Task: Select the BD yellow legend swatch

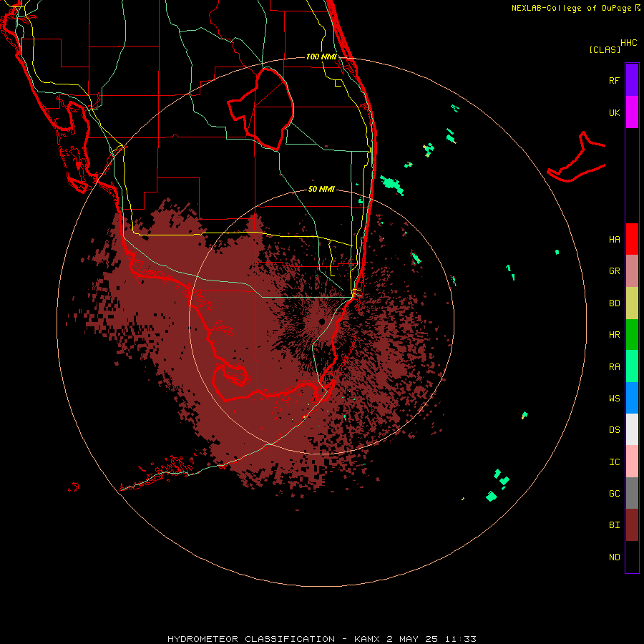Action: pyautogui.click(x=632, y=303)
